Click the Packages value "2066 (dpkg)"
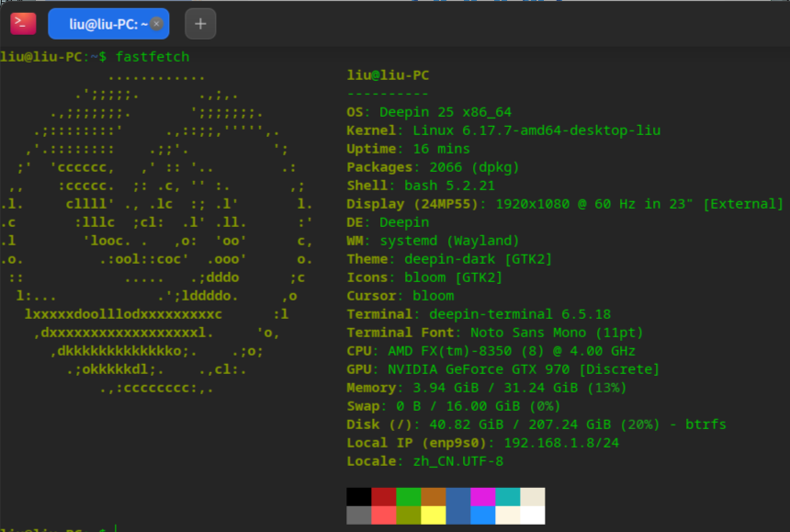 (474, 167)
